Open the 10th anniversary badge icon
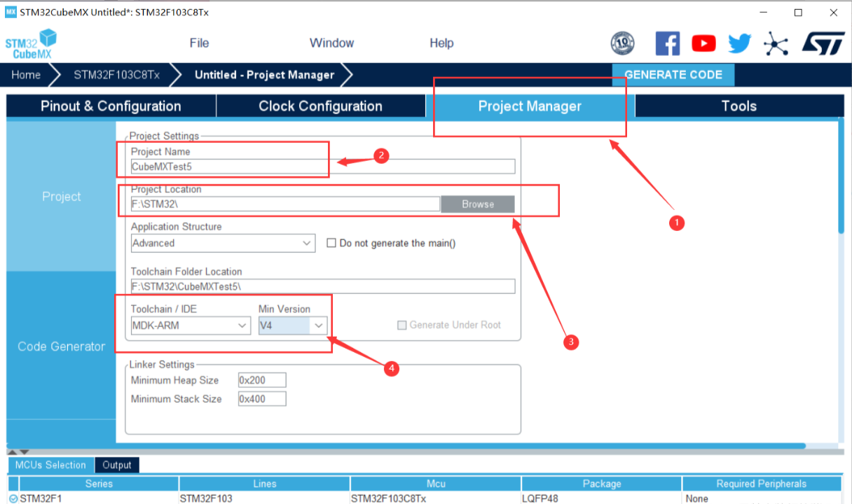The image size is (852, 504). [x=623, y=43]
